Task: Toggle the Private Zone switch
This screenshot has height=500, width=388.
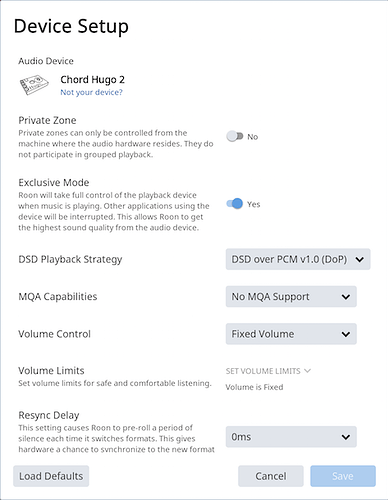Action: tap(235, 136)
